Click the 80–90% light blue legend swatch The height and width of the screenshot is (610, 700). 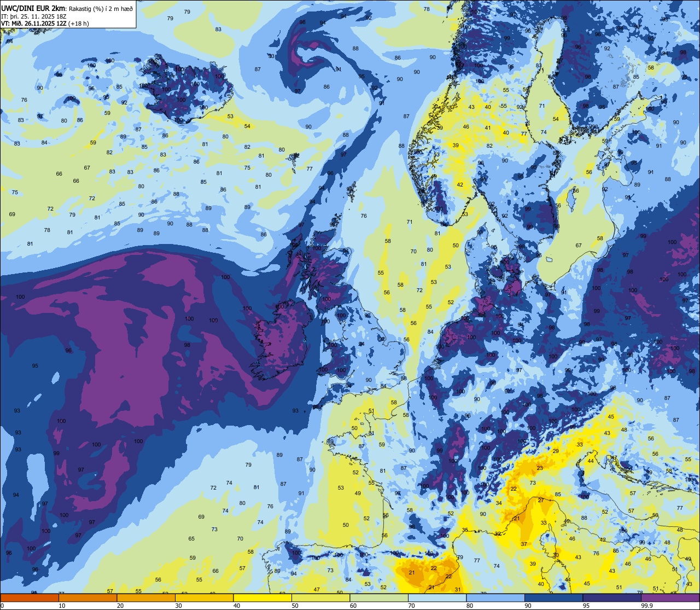pyautogui.click(x=495, y=598)
